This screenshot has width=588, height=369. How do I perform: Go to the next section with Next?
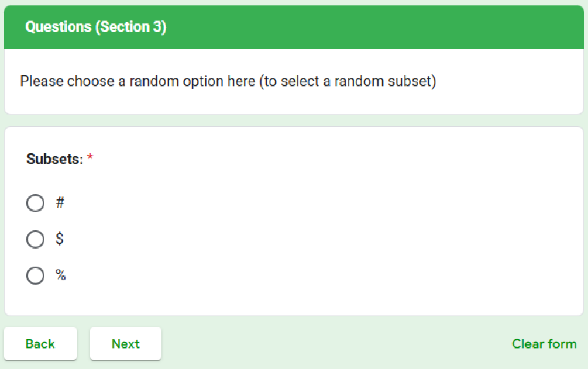point(125,344)
